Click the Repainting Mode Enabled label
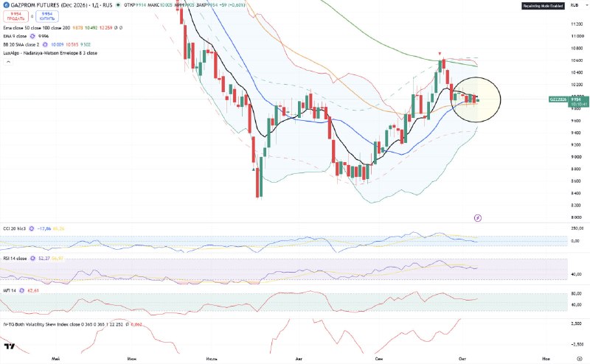This screenshot has width=590, height=364. point(543,6)
